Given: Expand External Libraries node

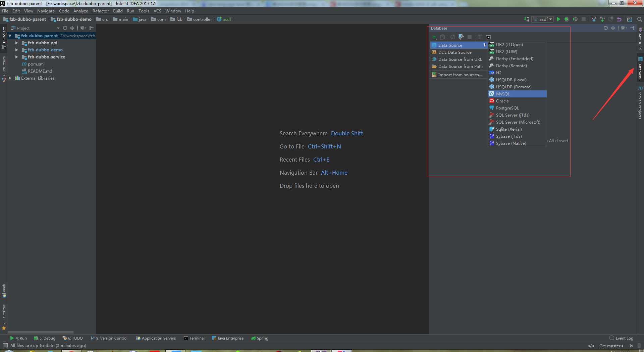Looking at the screenshot, I should [x=10, y=78].
